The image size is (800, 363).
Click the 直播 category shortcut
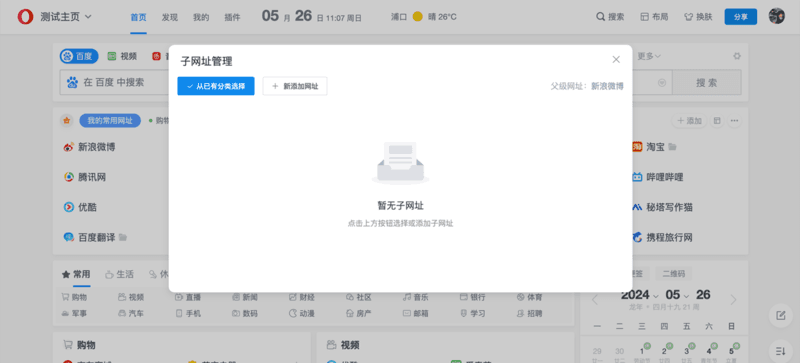188,297
